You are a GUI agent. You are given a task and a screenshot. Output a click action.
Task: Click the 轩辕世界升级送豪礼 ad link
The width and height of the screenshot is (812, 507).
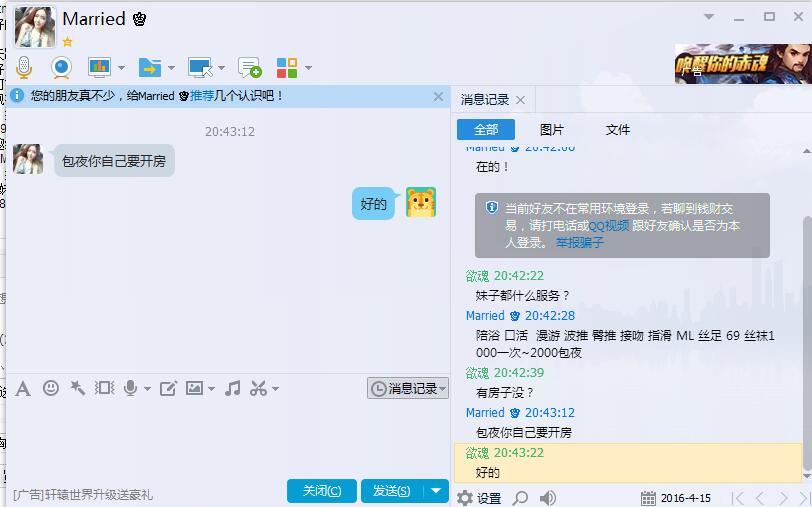coord(83,495)
